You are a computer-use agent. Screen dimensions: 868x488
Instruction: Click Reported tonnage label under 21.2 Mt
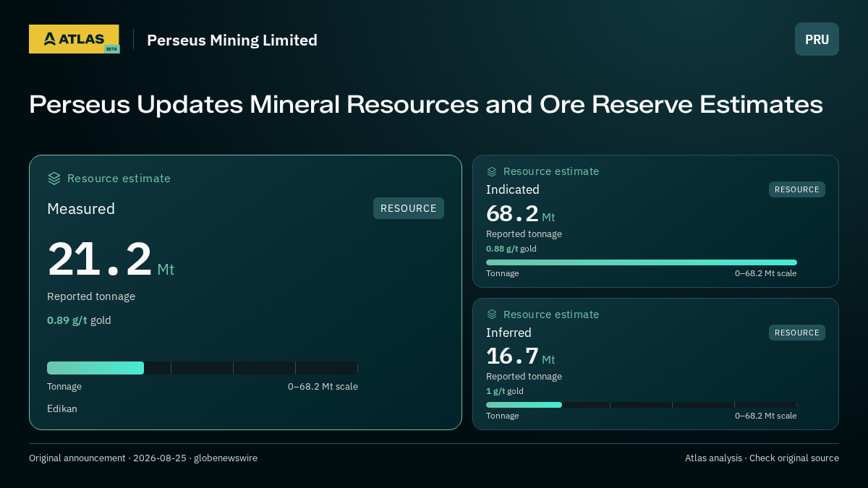[x=91, y=296]
